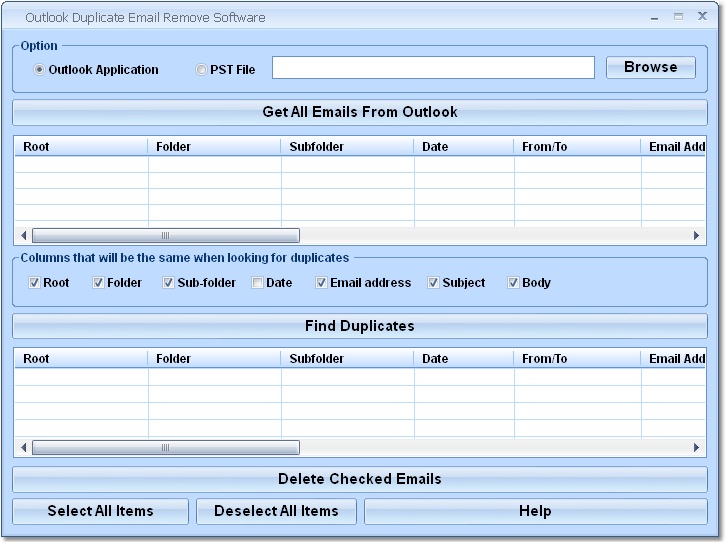Click Deselect All Items button
This screenshot has height=544, width=726.
(276, 511)
